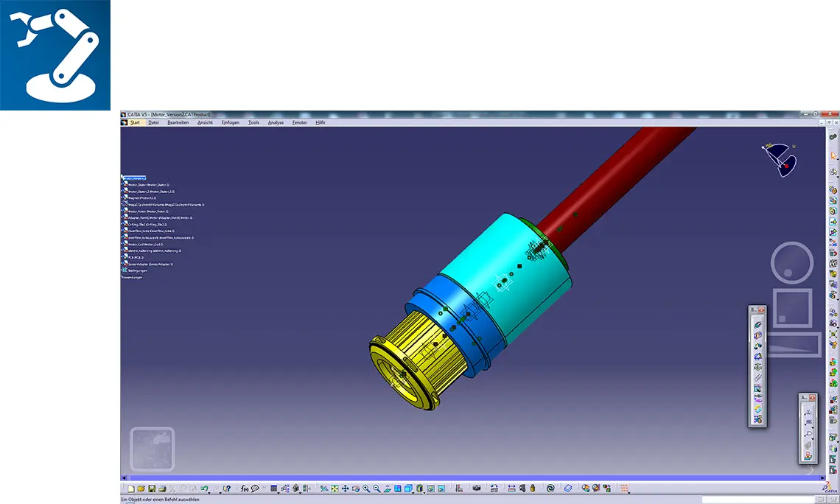
Task: Click the Capture camera icon
Action: coord(476,489)
